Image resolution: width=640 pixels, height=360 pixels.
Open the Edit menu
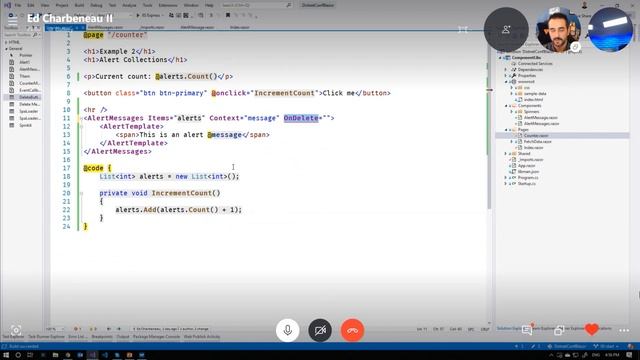[31, 5]
